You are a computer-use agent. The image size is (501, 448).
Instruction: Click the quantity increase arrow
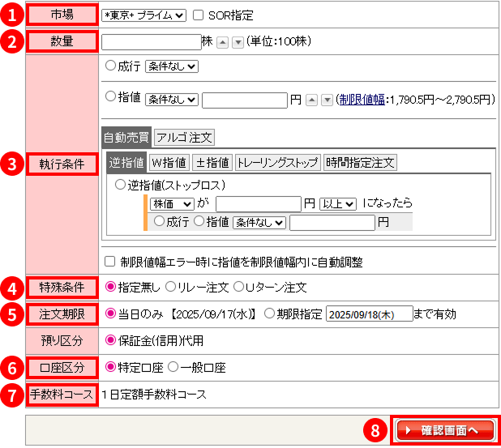(222, 42)
